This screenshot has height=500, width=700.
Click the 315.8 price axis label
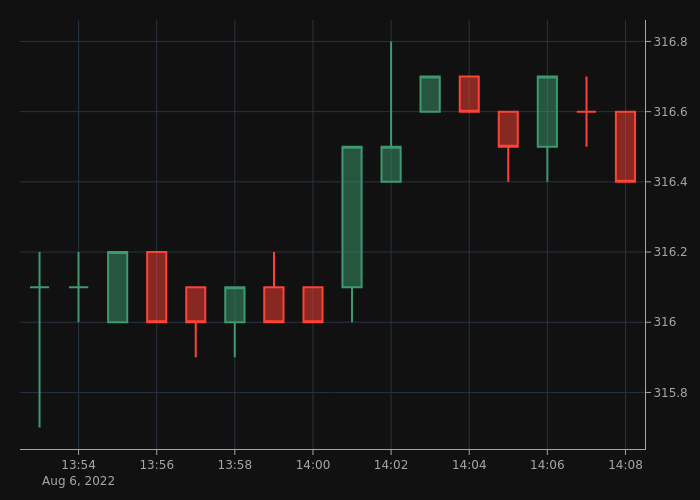pyautogui.click(x=670, y=392)
